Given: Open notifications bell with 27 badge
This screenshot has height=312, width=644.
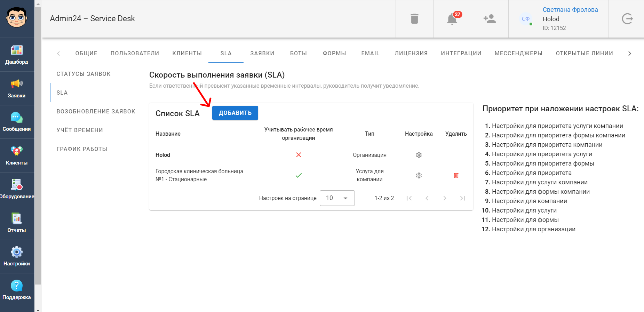Looking at the screenshot, I should (x=452, y=19).
